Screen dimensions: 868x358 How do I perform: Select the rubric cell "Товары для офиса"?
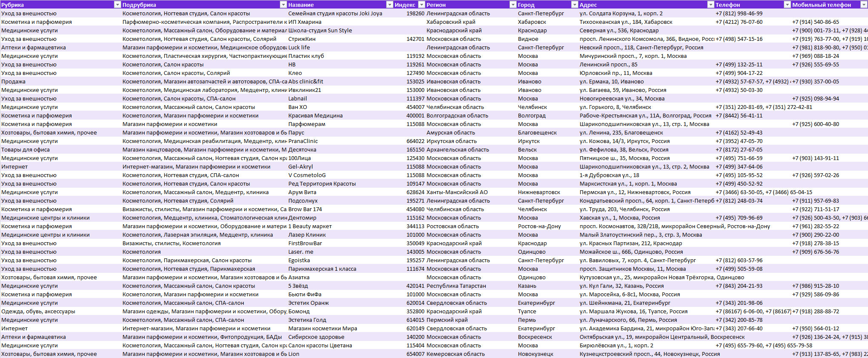coord(61,149)
